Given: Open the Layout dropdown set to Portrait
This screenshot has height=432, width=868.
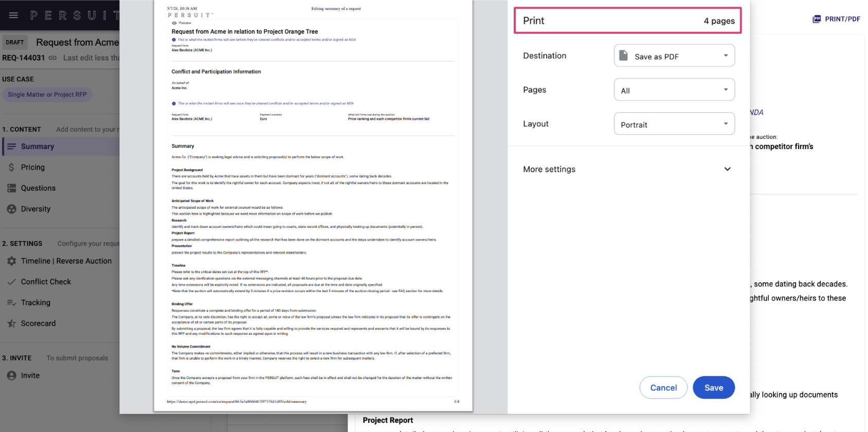Looking at the screenshot, I should pos(674,123).
